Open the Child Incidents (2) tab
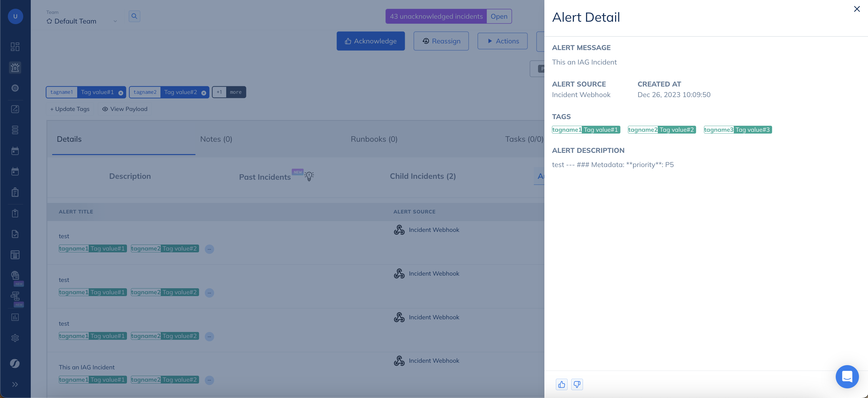This screenshot has width=868, height=398. [x=423, y=176]
